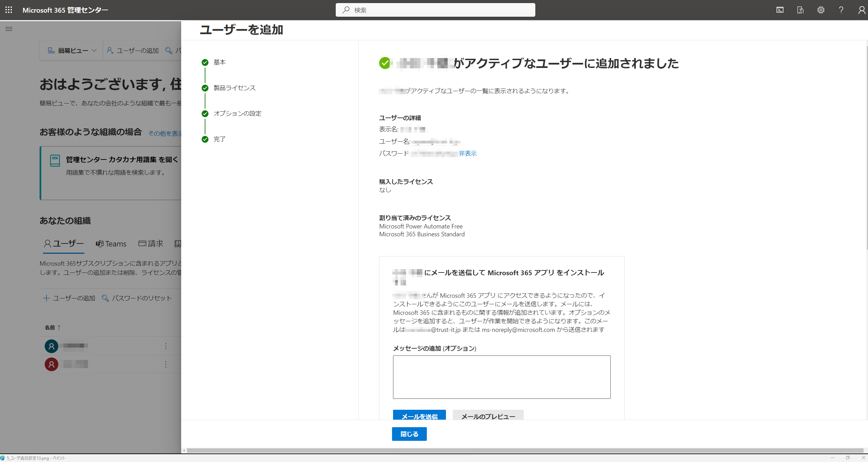868x462 pixels.
Task: Click the メッセージの追加 text area
Action: coord(502,377)
